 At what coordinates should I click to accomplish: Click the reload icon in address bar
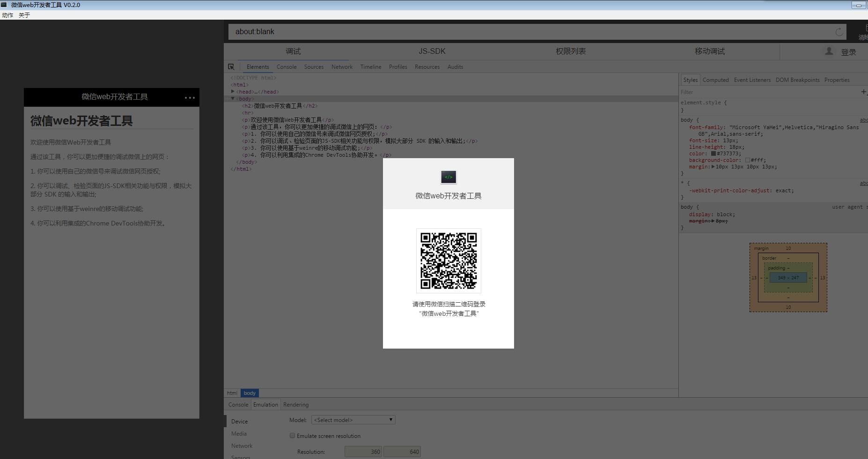point(839,32)
